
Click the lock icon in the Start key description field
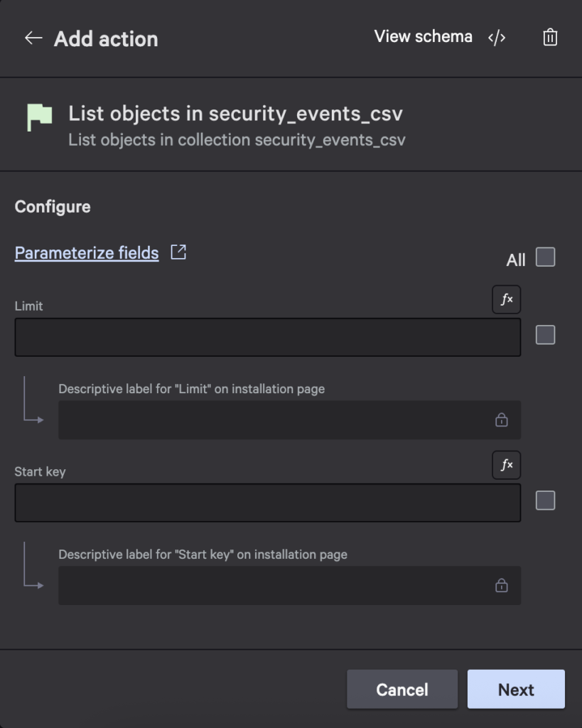point(502,585)
